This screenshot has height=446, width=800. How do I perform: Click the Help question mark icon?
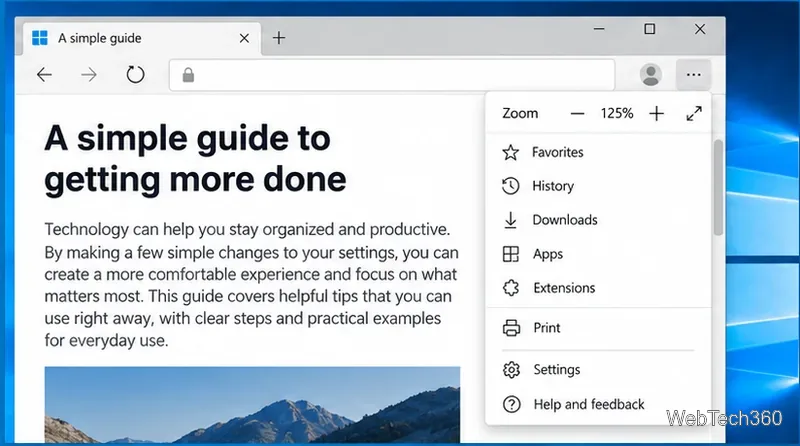coord(511,404)
